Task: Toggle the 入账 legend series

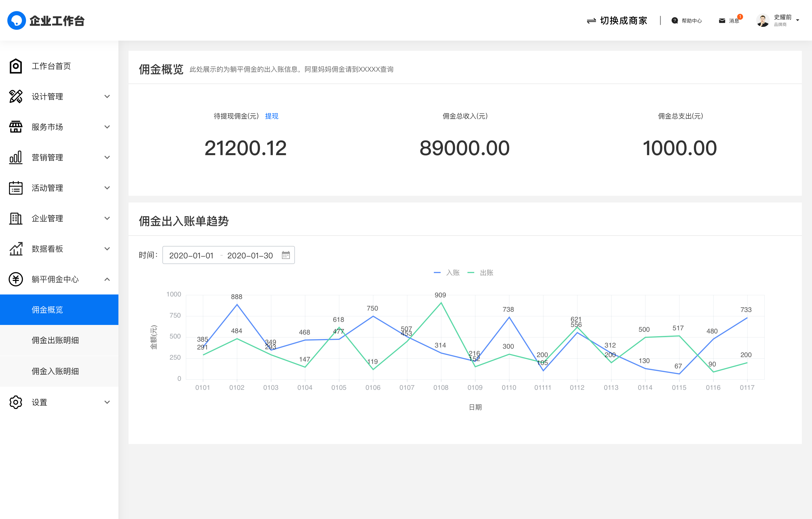Action: tap(447, 273)
